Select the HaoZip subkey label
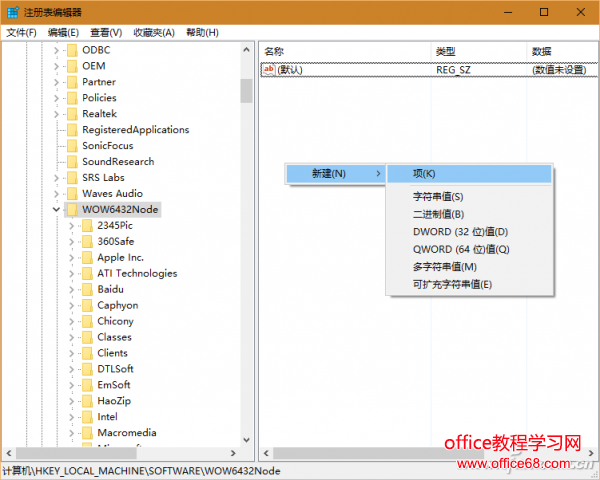The height and width of the screenshot is (480, 600). [114, 401]
